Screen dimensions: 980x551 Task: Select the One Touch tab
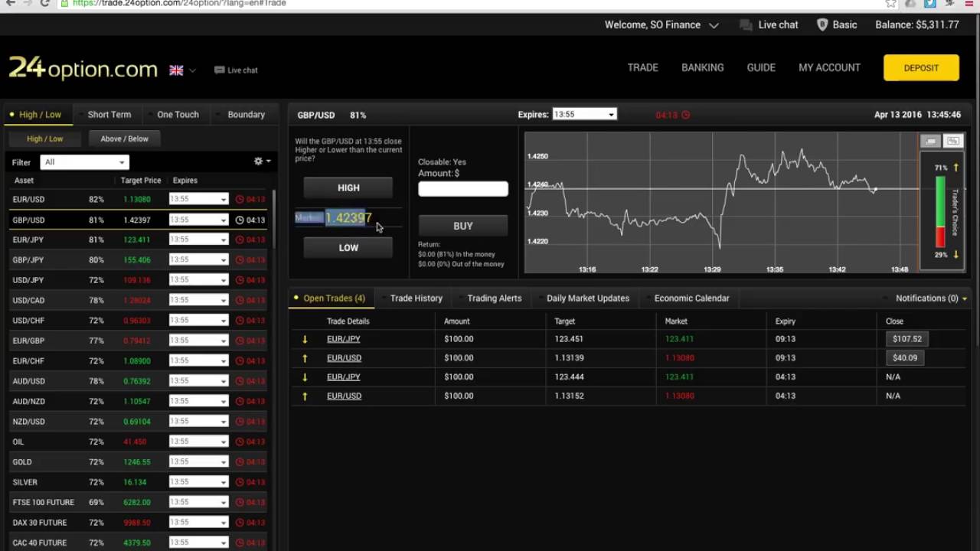[178, 115]
